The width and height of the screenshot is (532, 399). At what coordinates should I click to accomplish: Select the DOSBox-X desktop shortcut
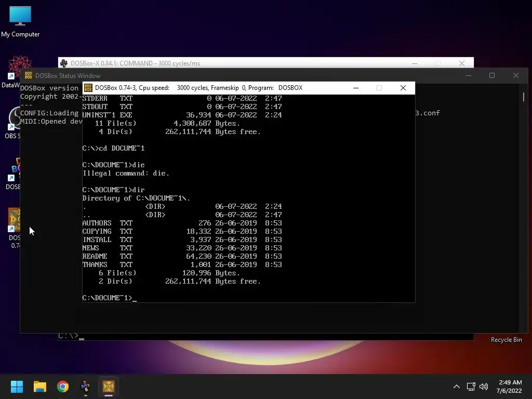[13, 174]
